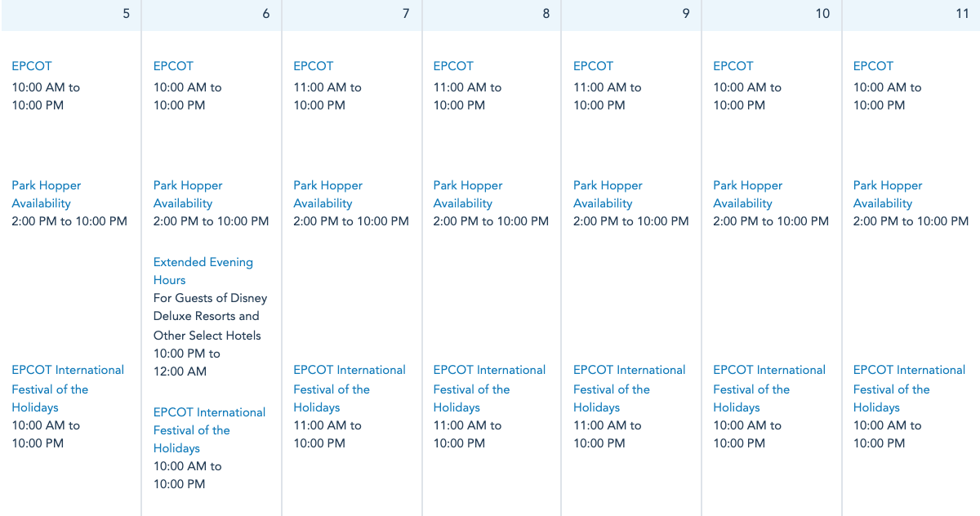Select Festival of the Holidays on day 9
Screen dimensions: 980x516
click(x=629, y=389)
